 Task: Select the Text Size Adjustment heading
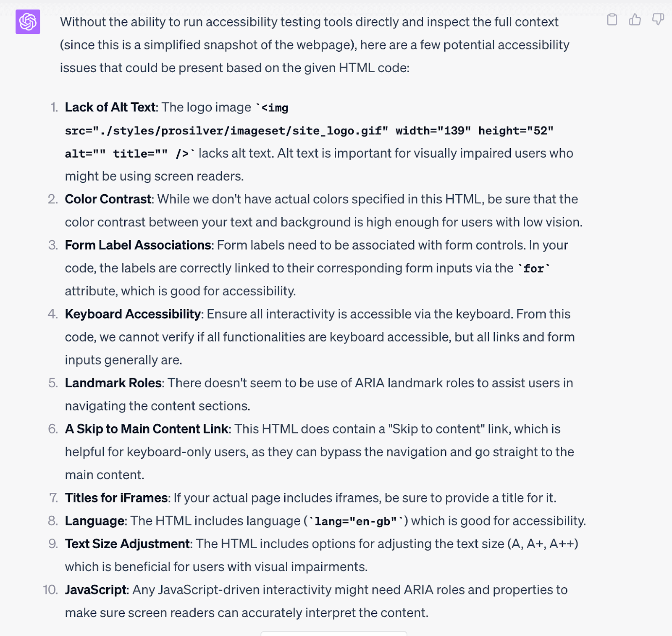pyautogui.click(x=127, y=544)
